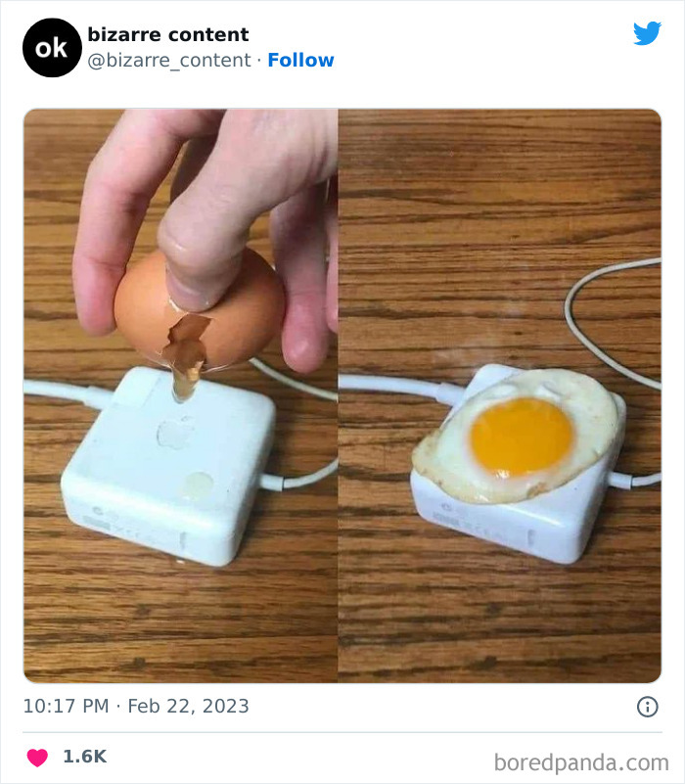The height and width of the screenshot is (784, 685).
Task: Open the 10:17 PM timestamp
Action: [66, 706]
